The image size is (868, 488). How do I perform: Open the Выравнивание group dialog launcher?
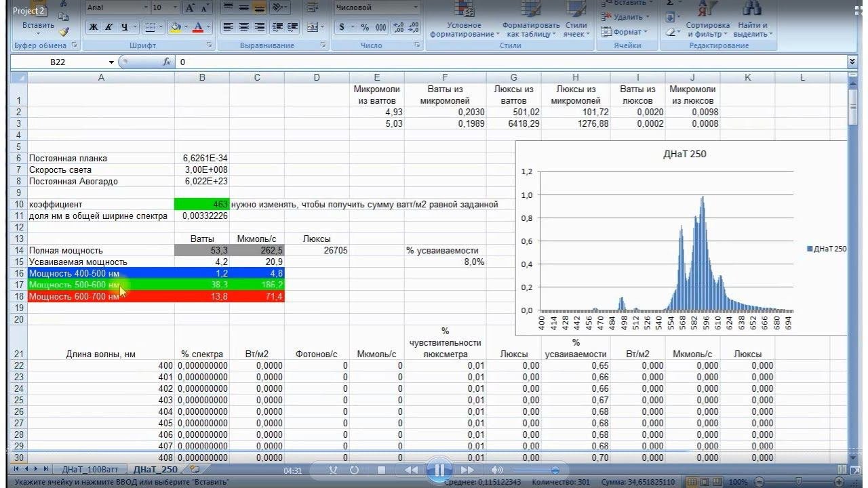[324, 45]
